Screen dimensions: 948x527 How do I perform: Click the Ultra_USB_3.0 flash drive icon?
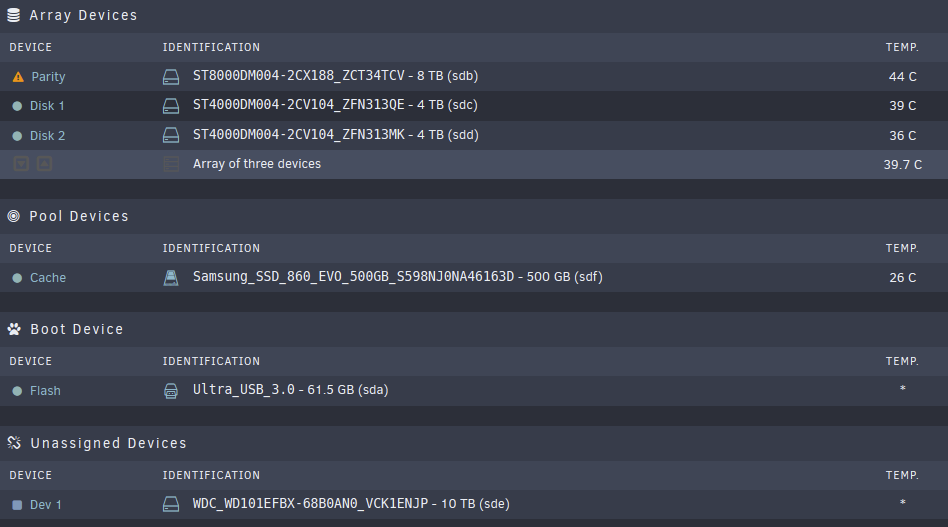pos(171,391)
